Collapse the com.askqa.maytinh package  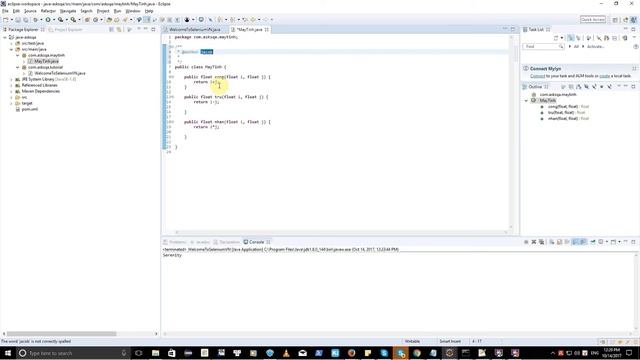[18, 55]
